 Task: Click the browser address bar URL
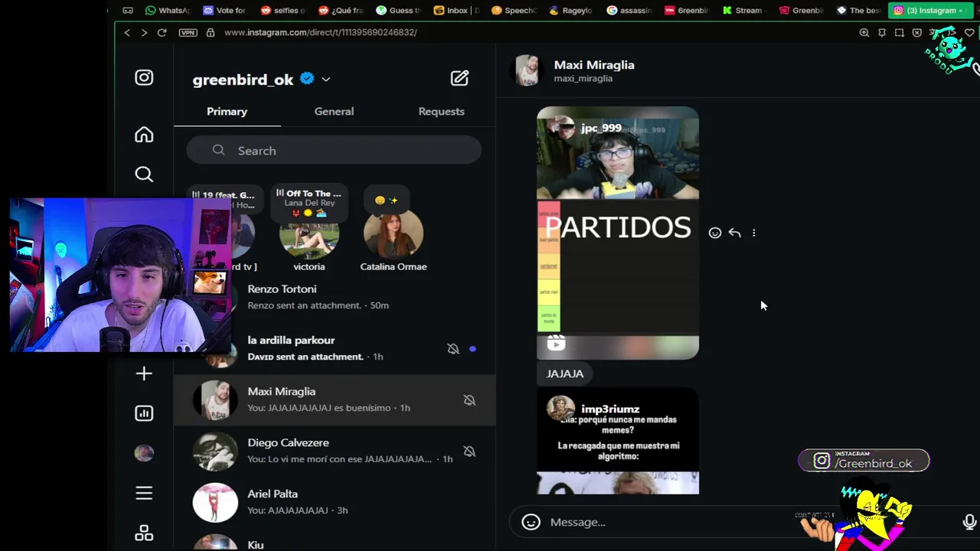(x=320, y=32)
